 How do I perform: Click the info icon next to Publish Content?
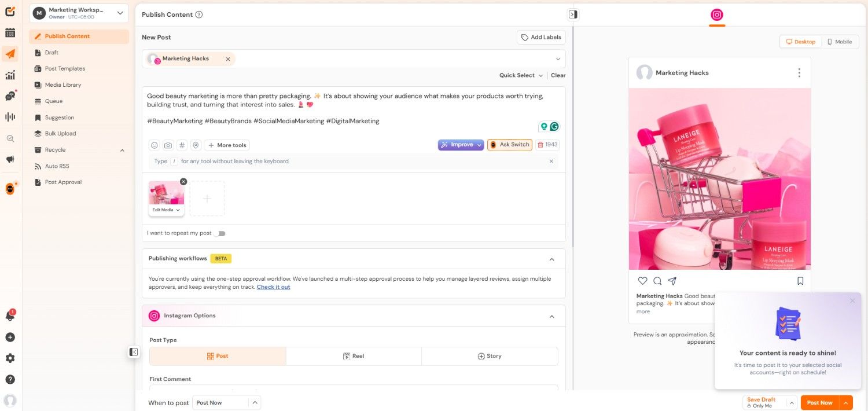click(199, 14)
